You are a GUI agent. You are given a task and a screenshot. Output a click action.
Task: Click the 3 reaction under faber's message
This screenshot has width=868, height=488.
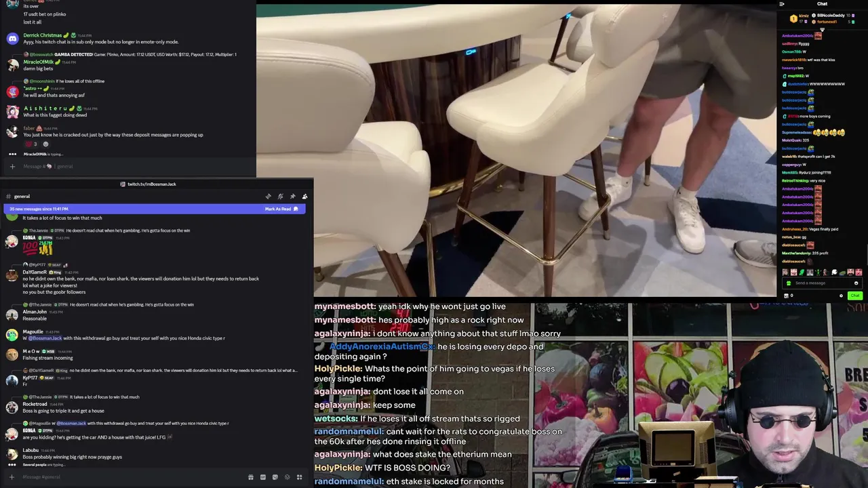point(31,144)
